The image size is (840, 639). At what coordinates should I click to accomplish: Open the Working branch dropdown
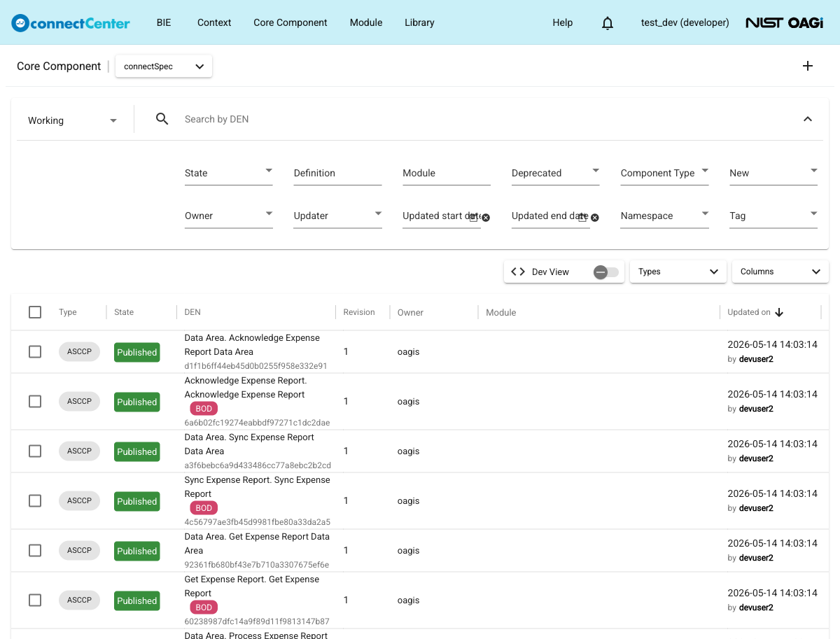tap(73, 120)
